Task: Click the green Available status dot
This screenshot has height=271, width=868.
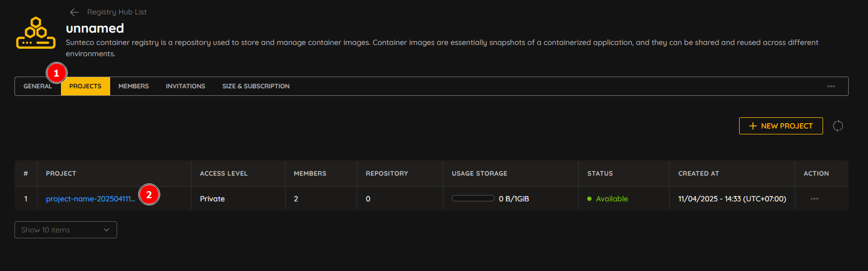Action: (x=589, y=199)
